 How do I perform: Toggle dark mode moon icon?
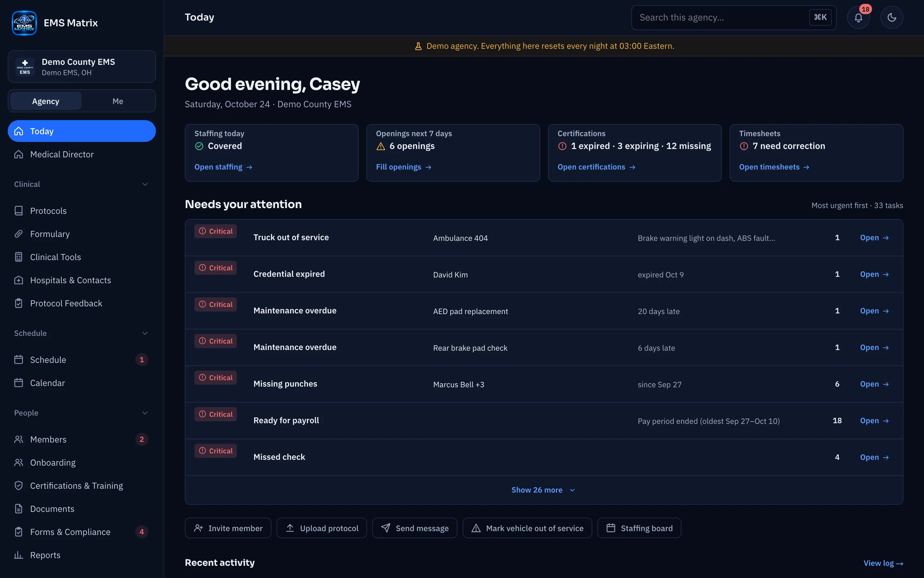coord(892,18)
